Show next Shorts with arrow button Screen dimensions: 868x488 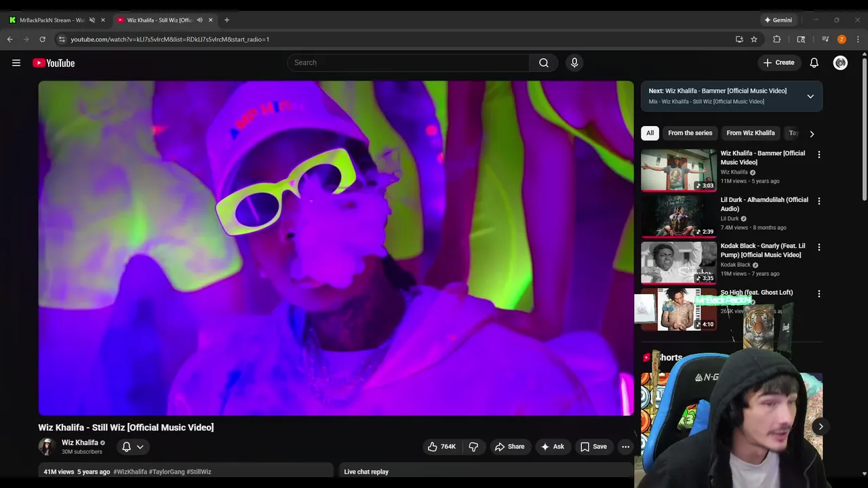pos(821,427)
